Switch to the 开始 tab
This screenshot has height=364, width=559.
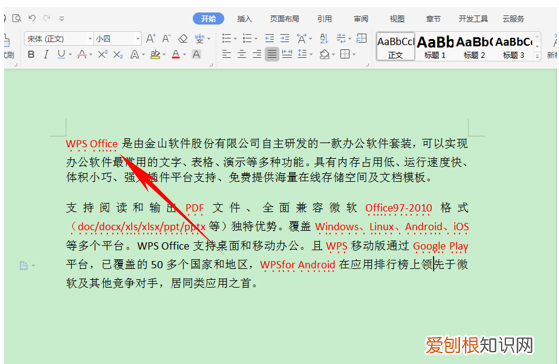click(209, 19)
